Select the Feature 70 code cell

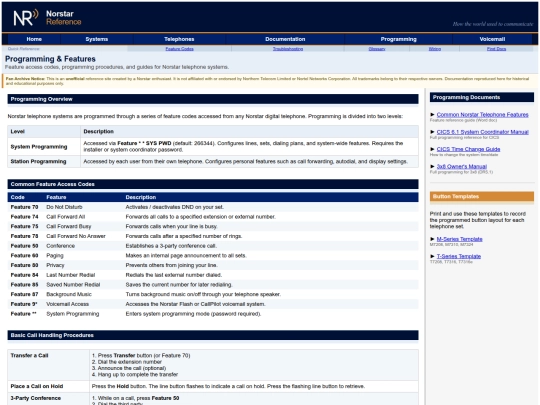(x=24, y=207)
